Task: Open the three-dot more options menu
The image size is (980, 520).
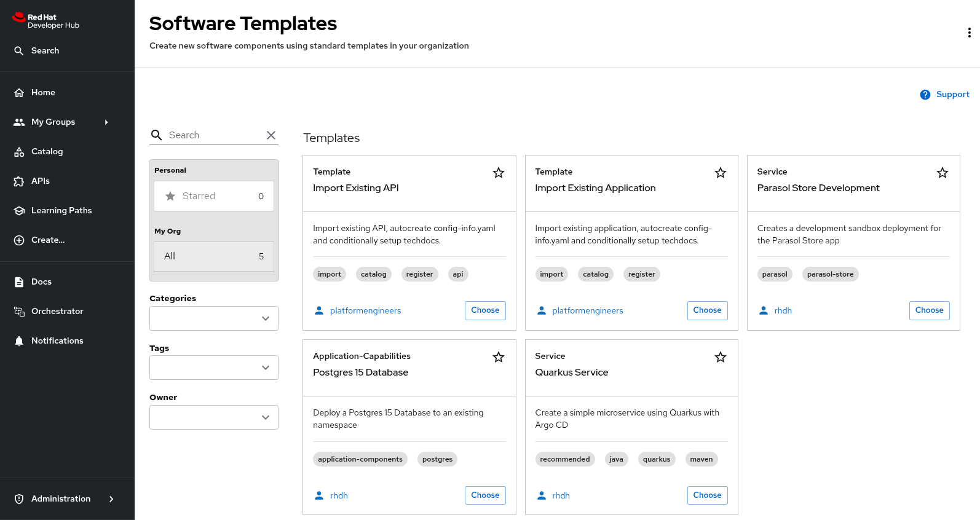Action: point(969,33)
